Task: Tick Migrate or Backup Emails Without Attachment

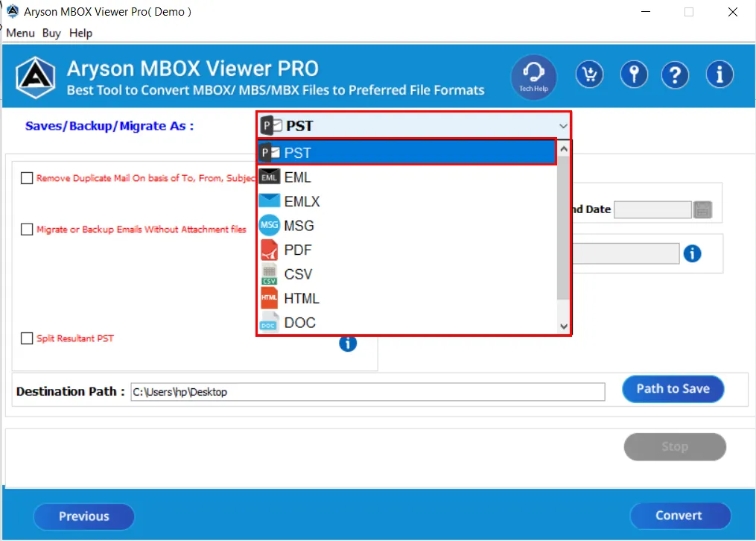Action: [27, 229]
